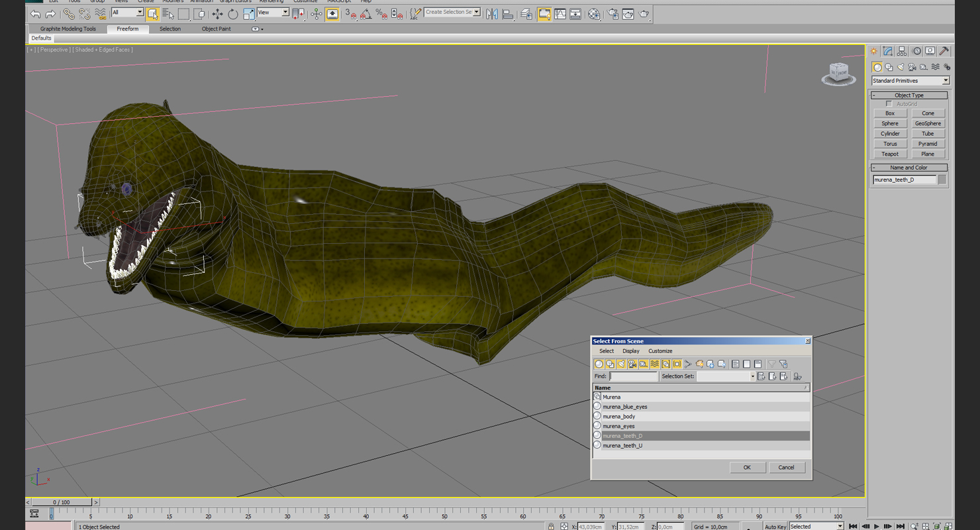
Task: Click the ViewCube in the viewport
Action: [x=838, y=74]
